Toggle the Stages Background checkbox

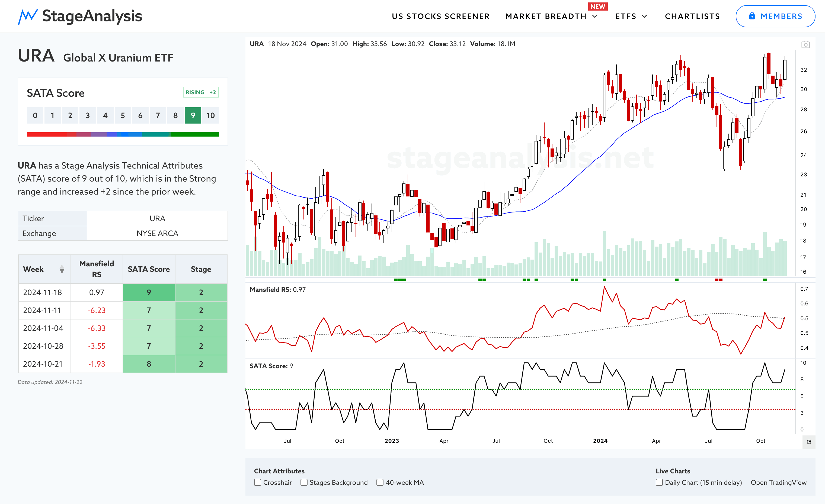pos(304,482)
